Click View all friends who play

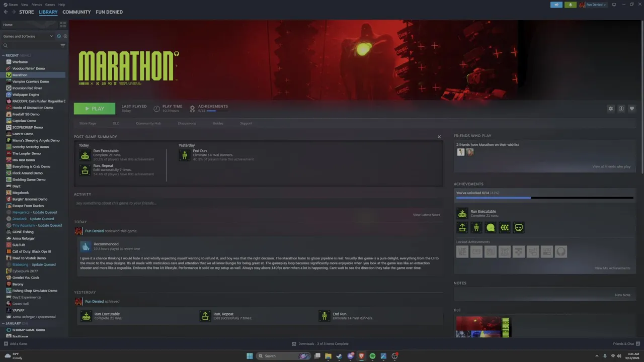(611, 166)
